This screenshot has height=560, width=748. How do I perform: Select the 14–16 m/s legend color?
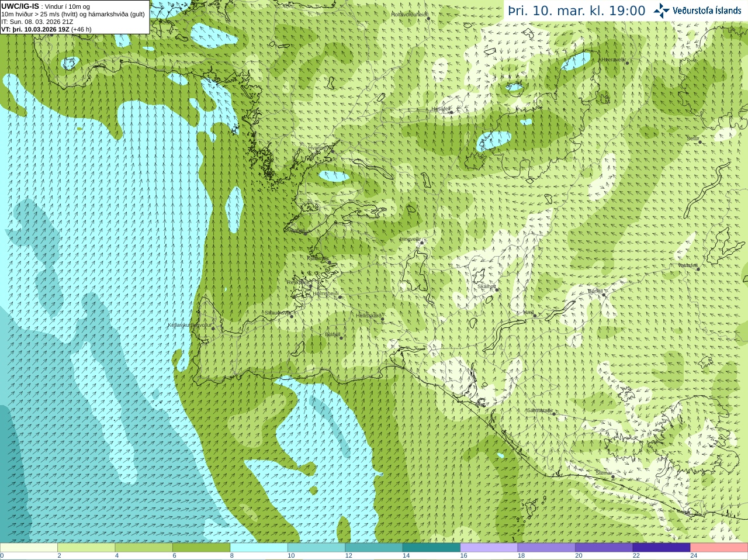[x=431, y=548]
